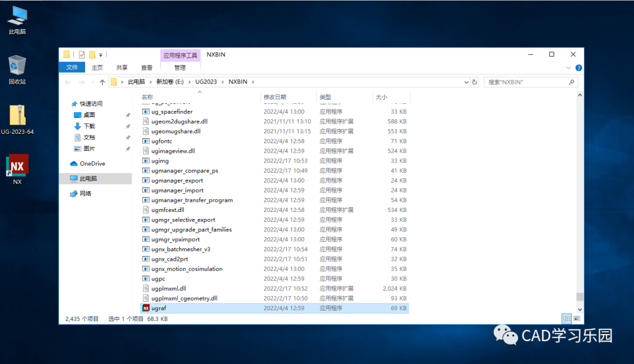Click the scrollbar down arrow

coord(580,309)
